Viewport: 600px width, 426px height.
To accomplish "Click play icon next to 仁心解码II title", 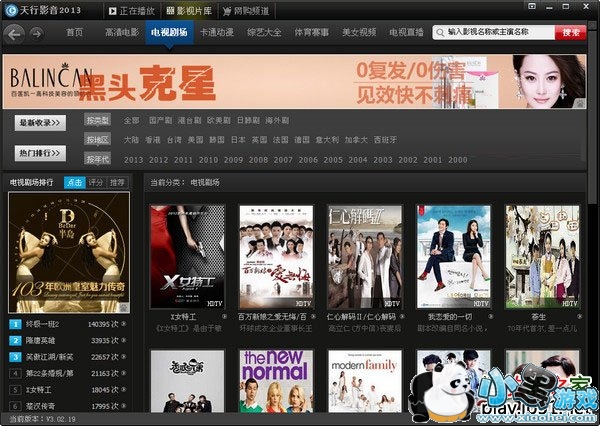I will (402, 317).
